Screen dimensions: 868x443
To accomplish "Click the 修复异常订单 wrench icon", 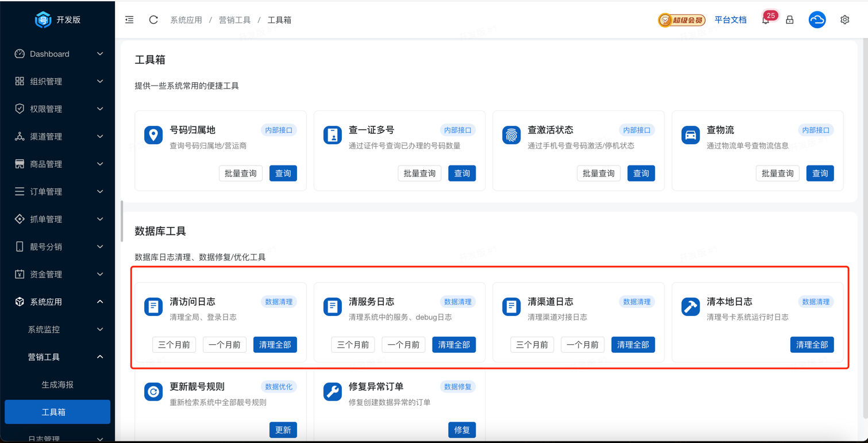I will pos(333,392).
